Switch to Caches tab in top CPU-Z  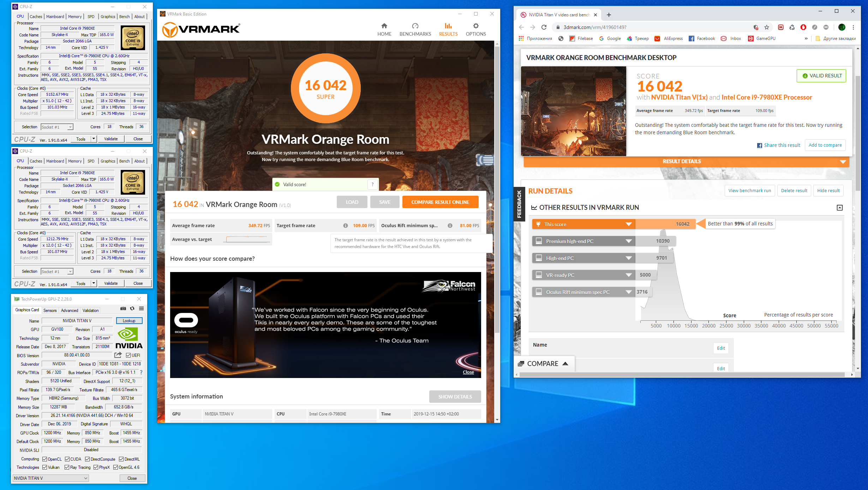point(36,17)
